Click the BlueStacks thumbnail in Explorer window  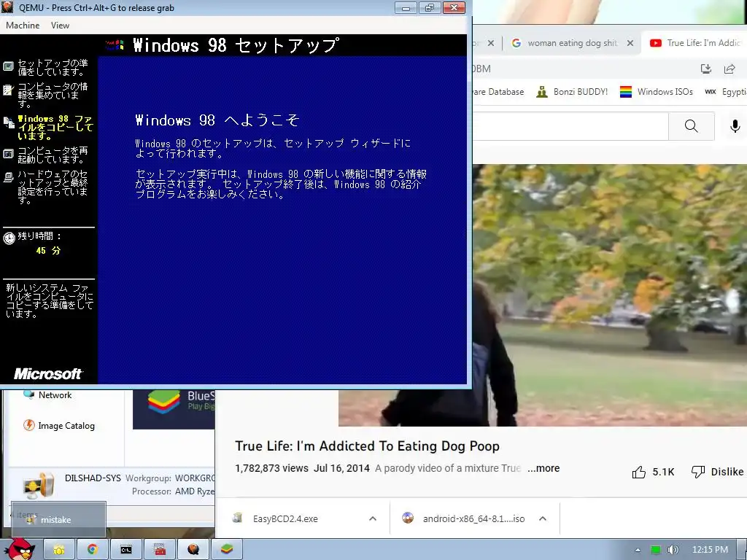174,410
